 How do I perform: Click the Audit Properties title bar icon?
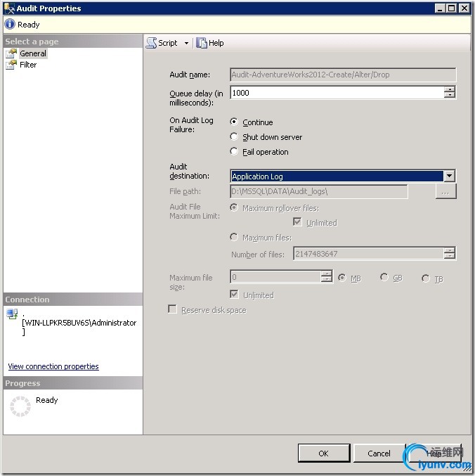tap(9, 8)
